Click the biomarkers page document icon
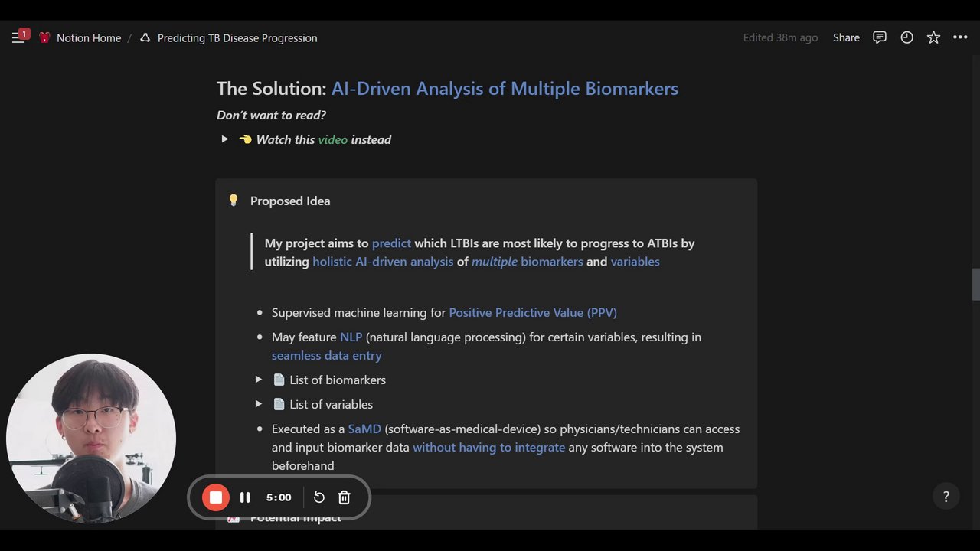The image size is (980, 551). pyautogui.click(x=279, y=380)
